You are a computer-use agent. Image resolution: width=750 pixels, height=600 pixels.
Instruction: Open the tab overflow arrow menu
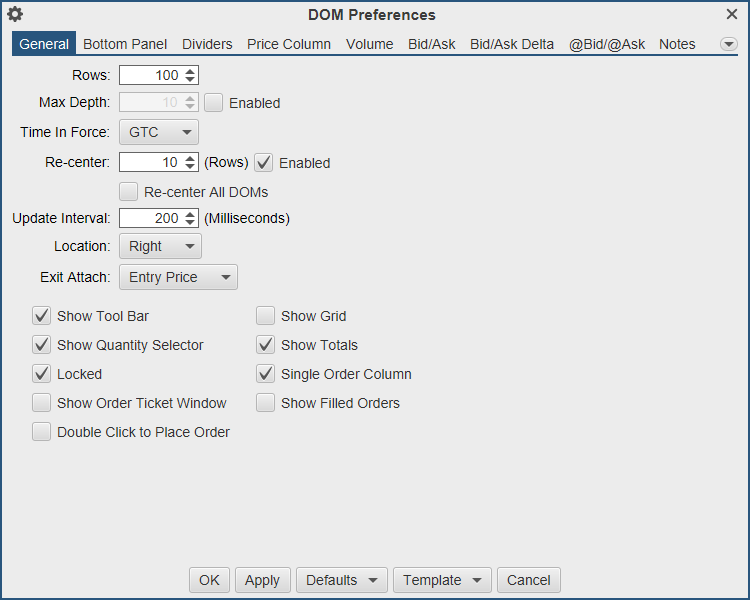click(x=728, y=44)
